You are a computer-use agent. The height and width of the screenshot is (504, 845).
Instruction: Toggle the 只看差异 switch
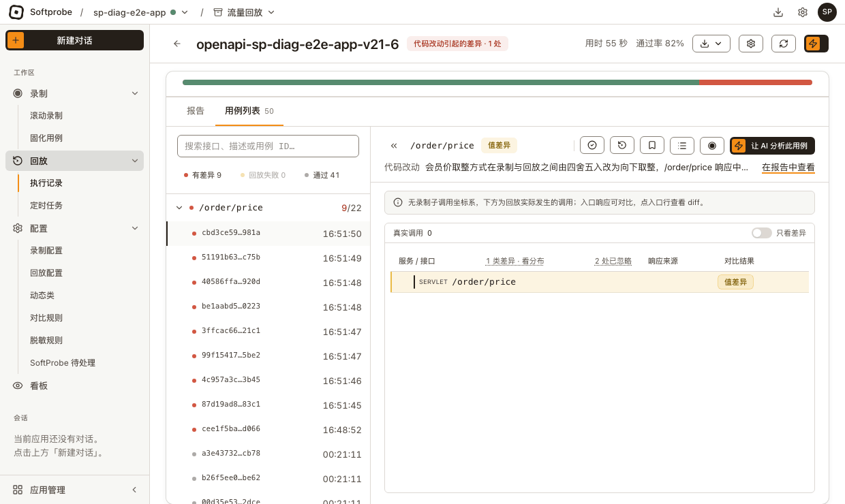point(761,233)
